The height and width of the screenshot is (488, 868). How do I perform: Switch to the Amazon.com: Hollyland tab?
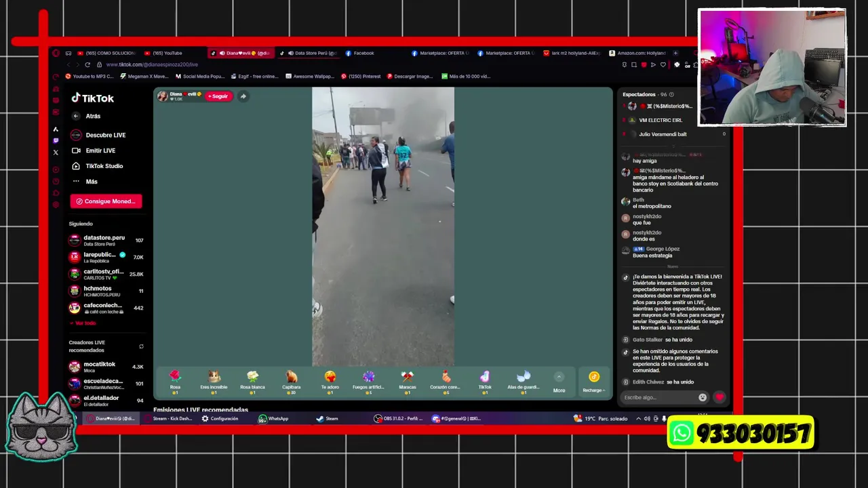tap(638, 53)
